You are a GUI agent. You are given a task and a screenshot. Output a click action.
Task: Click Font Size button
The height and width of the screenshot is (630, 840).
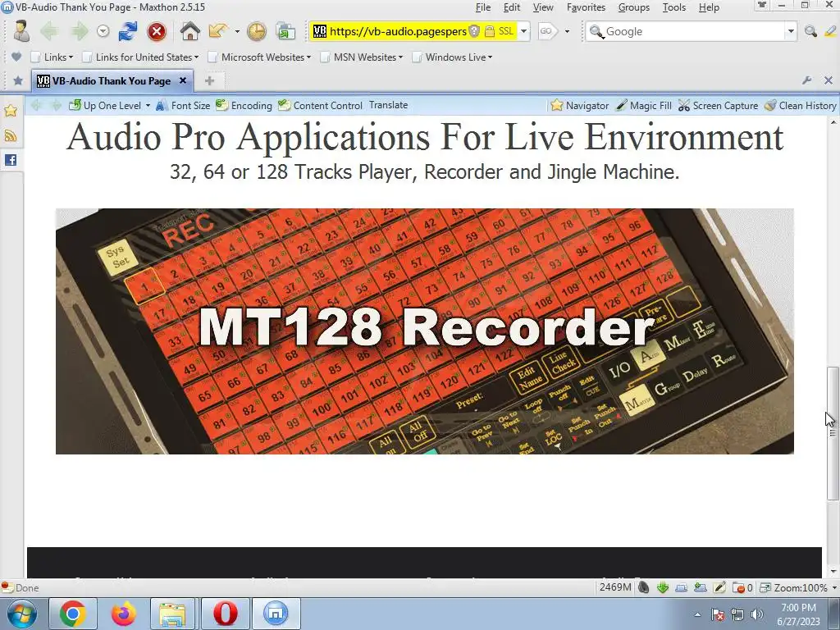pyautogui.click(x=183, y=106)
